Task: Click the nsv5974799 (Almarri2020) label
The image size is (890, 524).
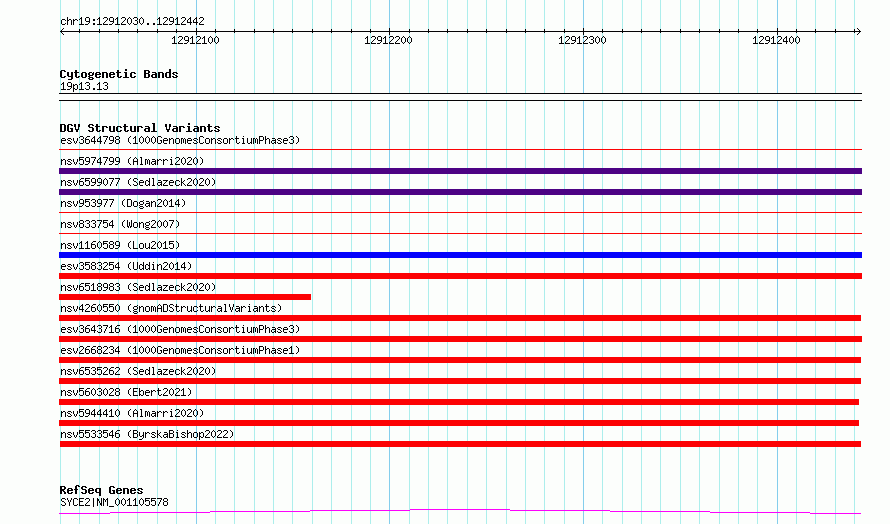Action: pyautogui.click(x=132, y=161)
